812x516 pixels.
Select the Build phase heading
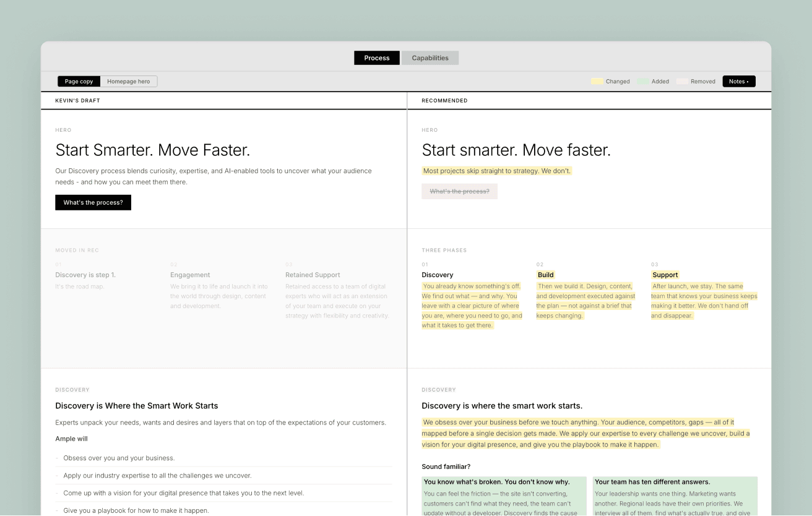click(x=545, y=275)
